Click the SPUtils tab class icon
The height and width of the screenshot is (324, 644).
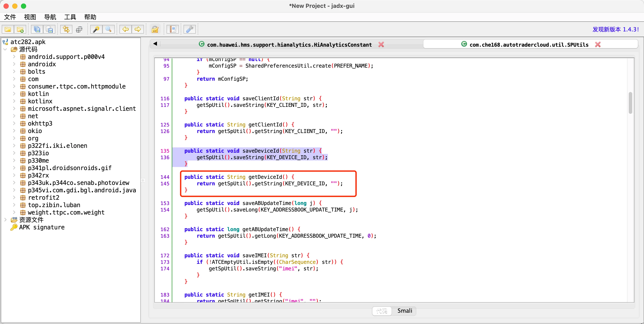(x=464, y=44)
